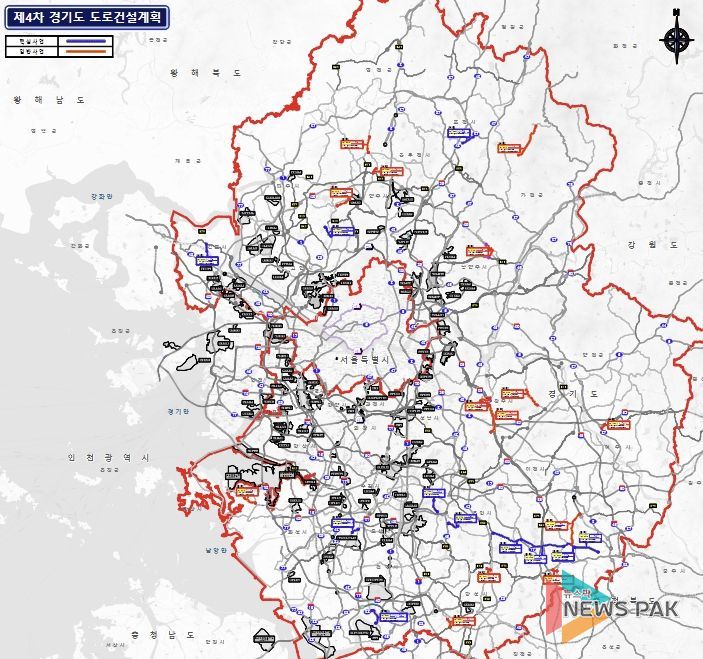Click the orange legend line sample

[x=83, y=51]
